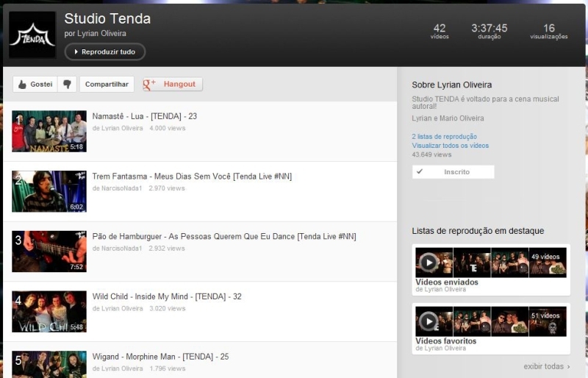Viewport: 588px width, 378px height.
Task: Click the Studio Tenda logo image
Action: (x=32, y=35)
